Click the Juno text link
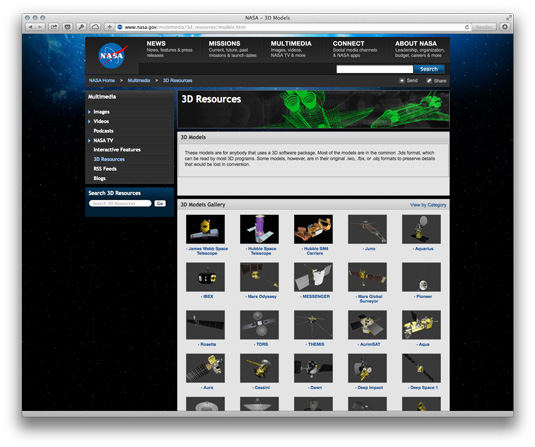 (x=370, y=249)
